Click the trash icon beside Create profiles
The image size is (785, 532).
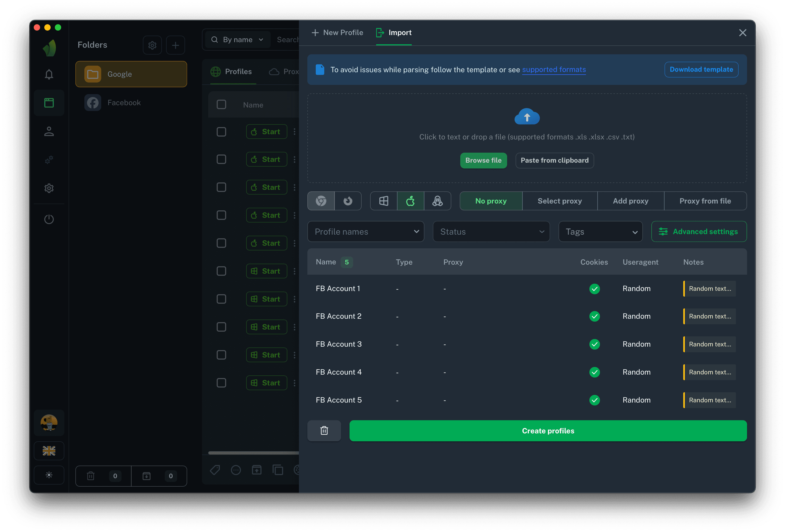324,431
